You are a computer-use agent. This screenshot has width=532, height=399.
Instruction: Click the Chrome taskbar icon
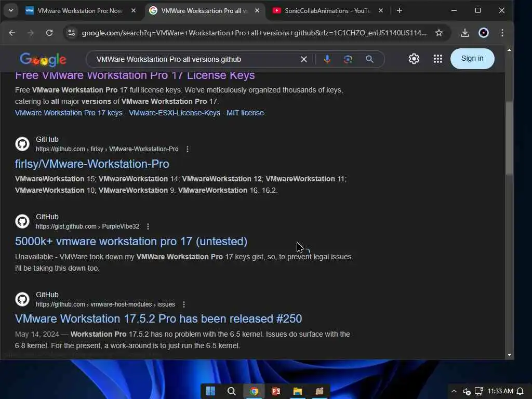(x=254, y=391)
